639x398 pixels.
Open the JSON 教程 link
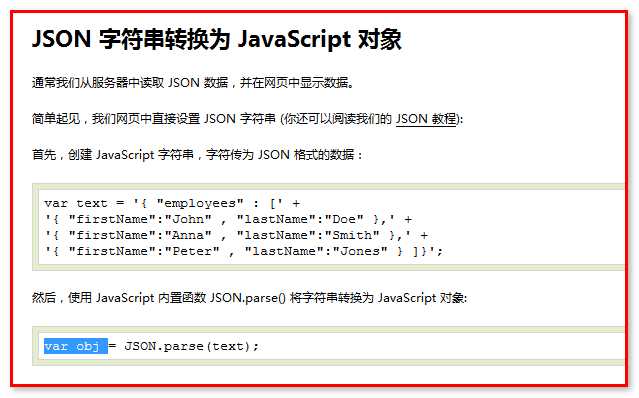coord(426,119)
